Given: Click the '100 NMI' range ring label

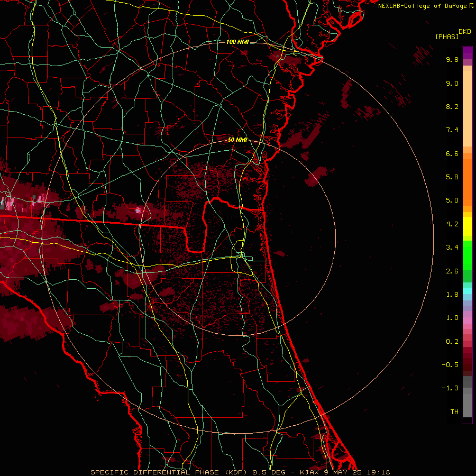Looking at the screenshot, I should pyautogui.click(x=237, y=42).
